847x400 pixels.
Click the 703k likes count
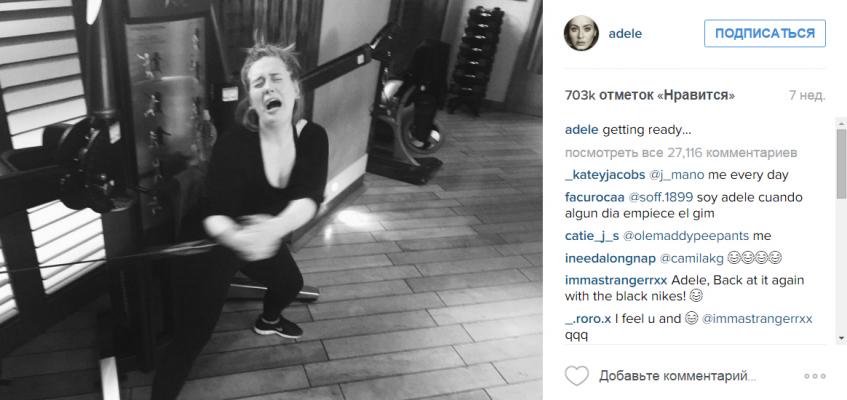pos(650,96)
